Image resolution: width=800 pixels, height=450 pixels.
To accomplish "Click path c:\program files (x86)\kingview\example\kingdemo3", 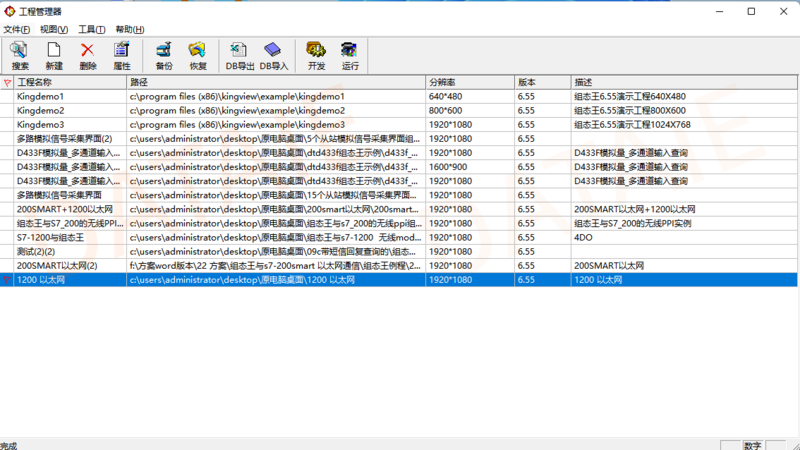I will 237,124.
